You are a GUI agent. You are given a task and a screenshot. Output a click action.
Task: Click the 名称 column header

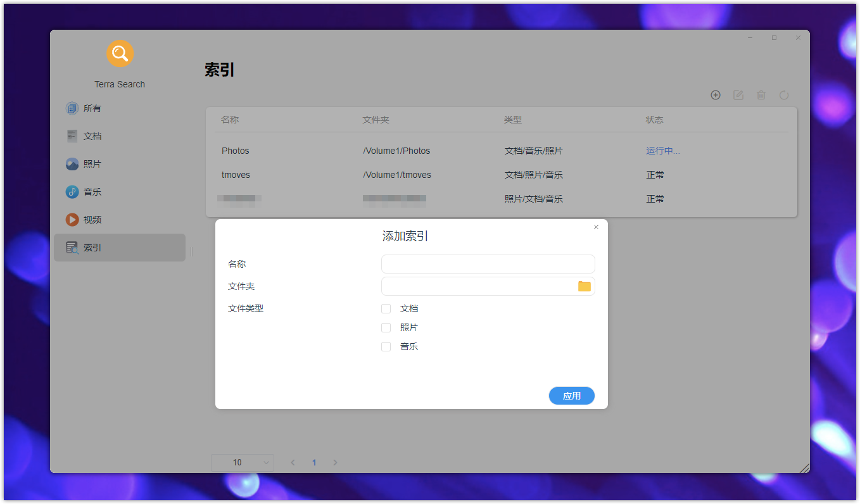[230, 120]
